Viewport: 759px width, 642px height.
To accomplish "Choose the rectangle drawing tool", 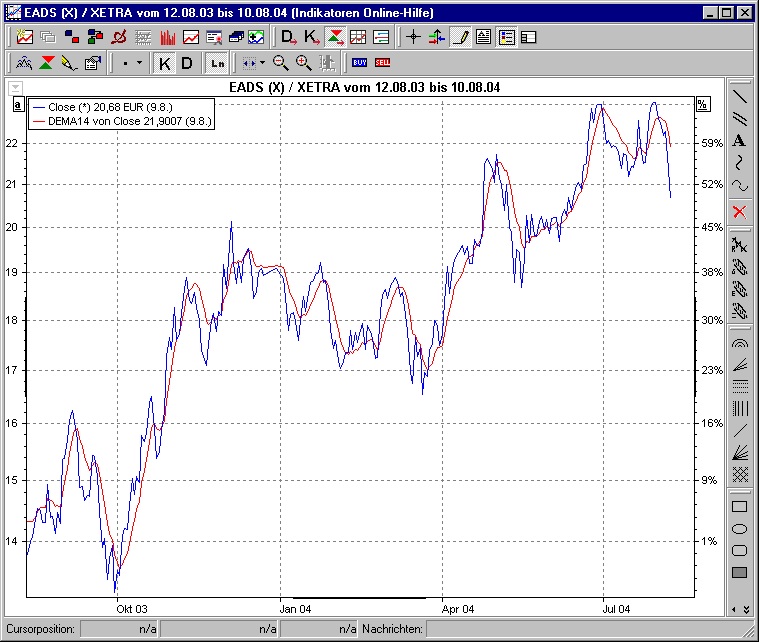I will pos(740,506).
